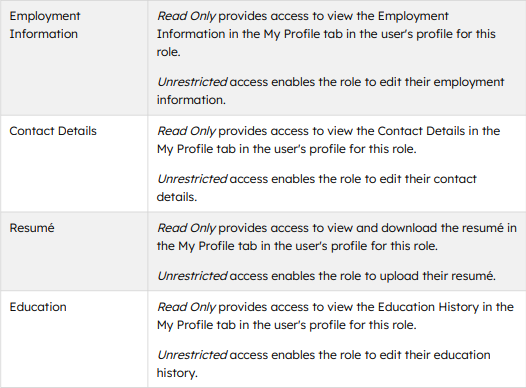
Task: Click 'Unrestricted' text in Contact Details row
Action: coord(192,179)
